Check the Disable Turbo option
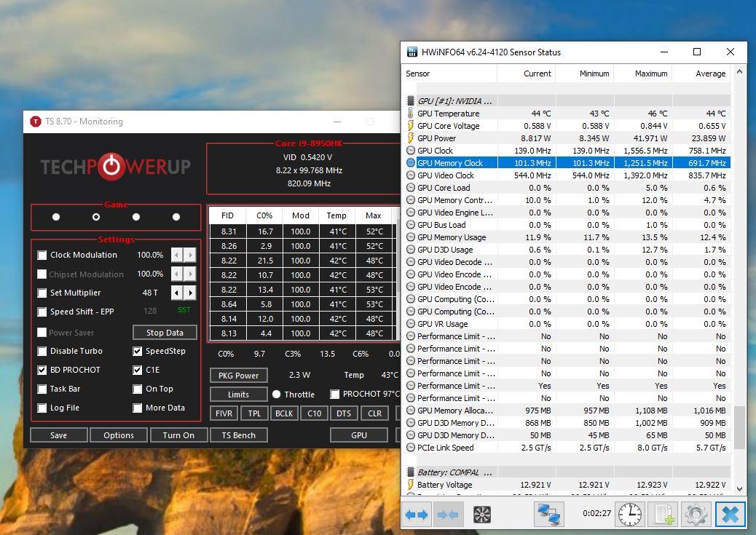Image resolution: width=756 pixels, height=535 pixels. [42, 352]
